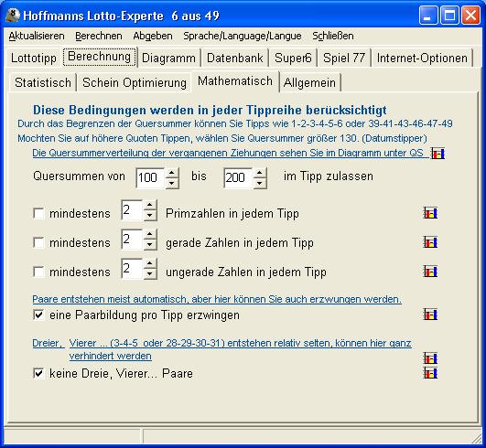Click the 'Paare entstehen meist automatisch' link

(x=217, y=299)
